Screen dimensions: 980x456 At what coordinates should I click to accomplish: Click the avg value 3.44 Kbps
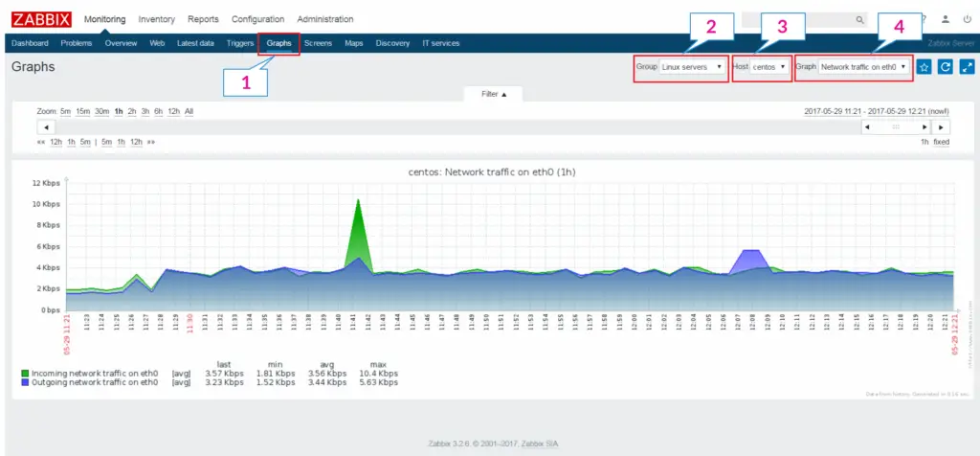pos(327,382)
